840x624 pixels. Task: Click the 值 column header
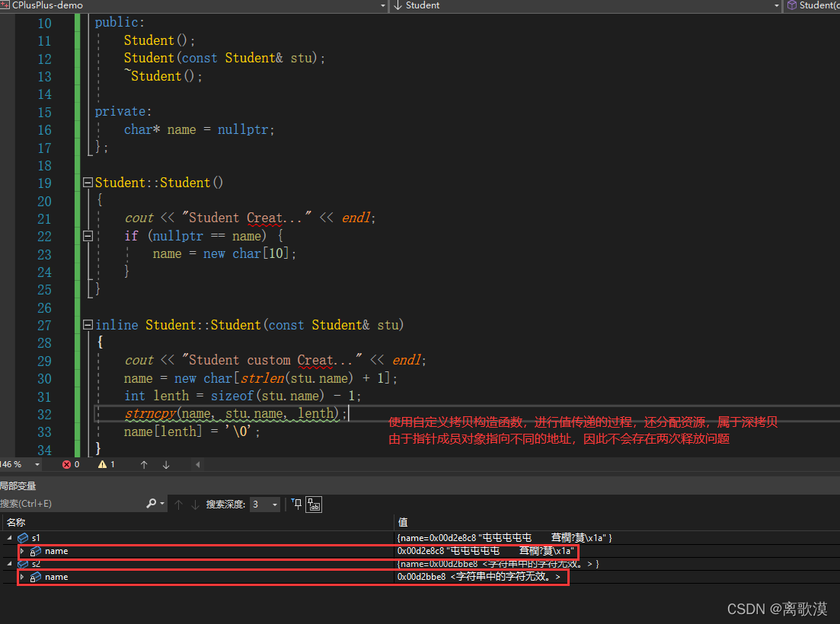click(403, 522)
